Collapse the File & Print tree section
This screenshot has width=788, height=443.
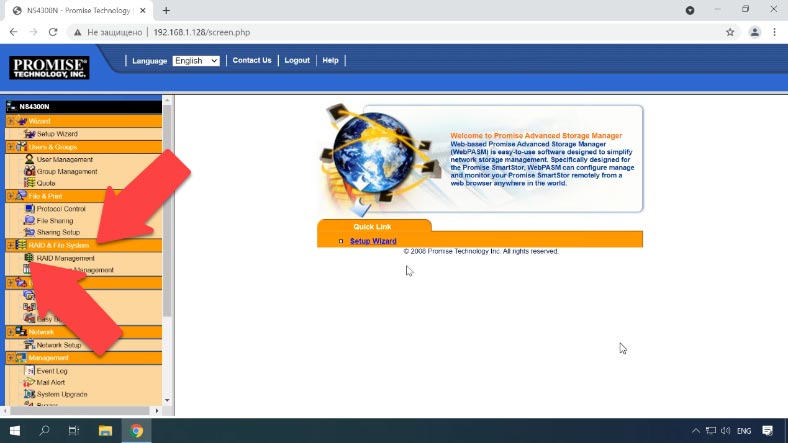point(11,196)
